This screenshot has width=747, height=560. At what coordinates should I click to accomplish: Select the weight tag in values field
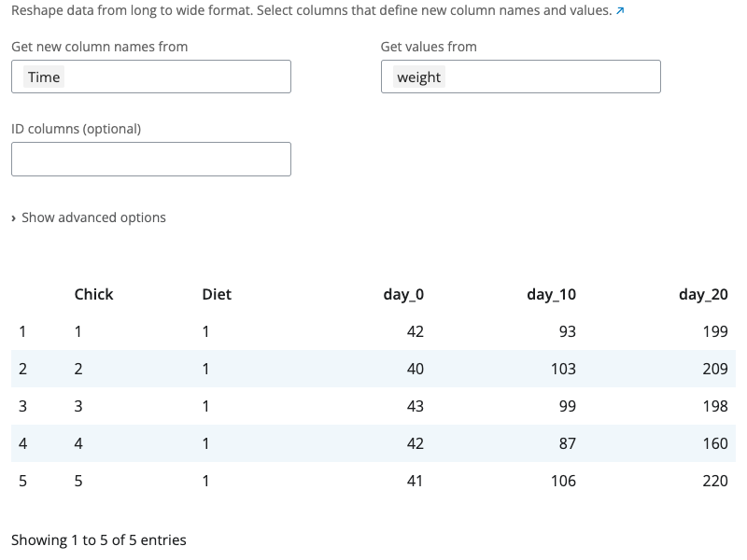(418, 77)
